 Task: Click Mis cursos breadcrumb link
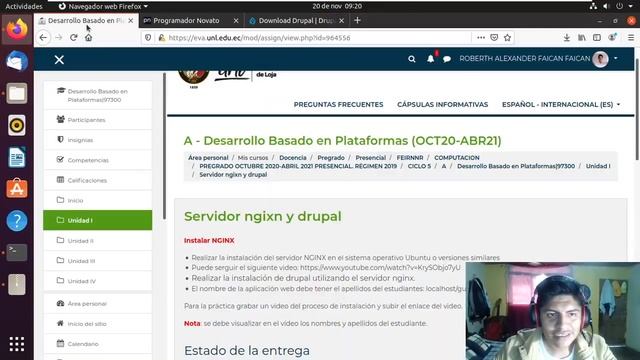[253, 158]
